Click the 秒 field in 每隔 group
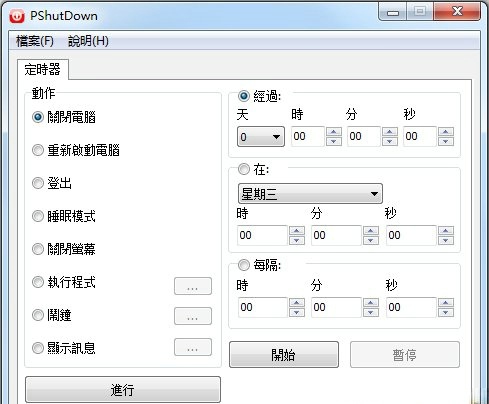The image size is (489, 404). point(411,307)
